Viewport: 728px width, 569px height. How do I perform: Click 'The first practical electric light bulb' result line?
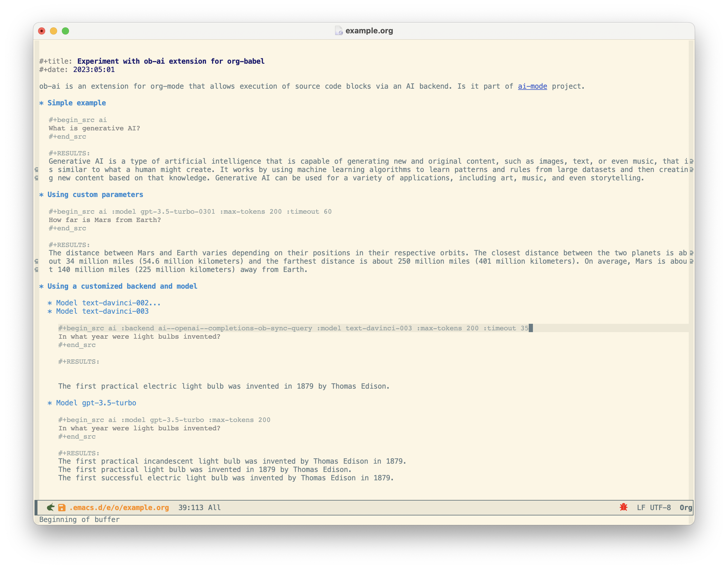224,387
